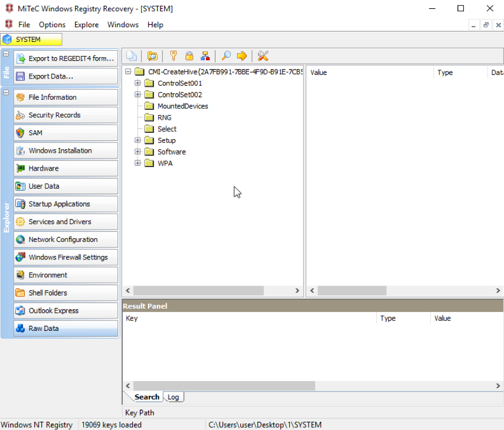Click the application icon beside File menu
Screen dimensions: 504x430
(x=9, y=24)
